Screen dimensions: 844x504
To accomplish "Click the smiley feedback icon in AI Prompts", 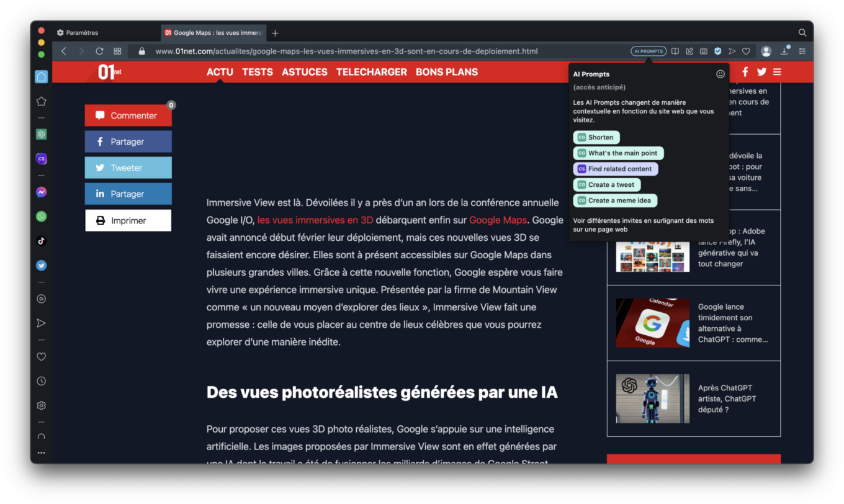I will click(x=721, y=74).
